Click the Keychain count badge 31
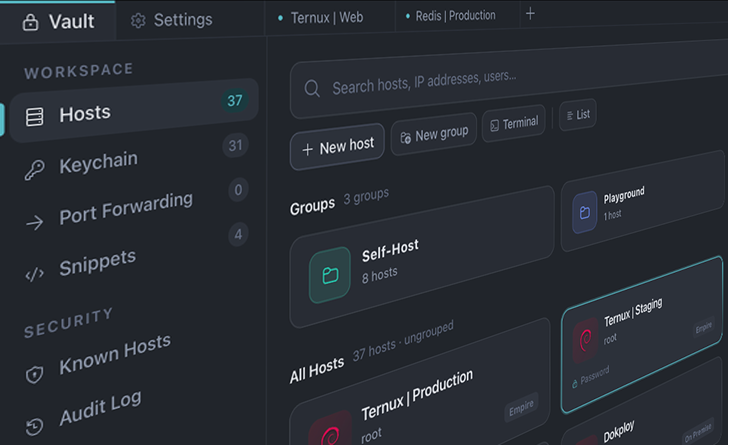The image size is (729, 445). (235, 146)
